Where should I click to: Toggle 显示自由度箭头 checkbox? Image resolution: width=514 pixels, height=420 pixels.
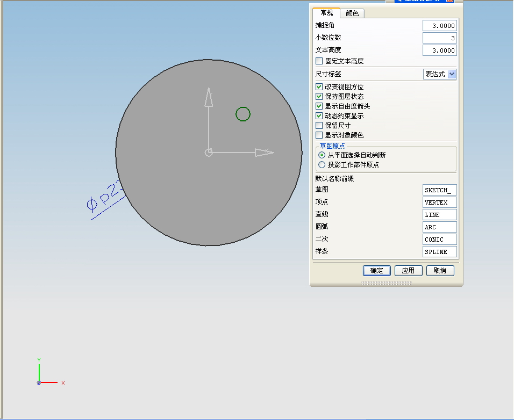point(319,106)
